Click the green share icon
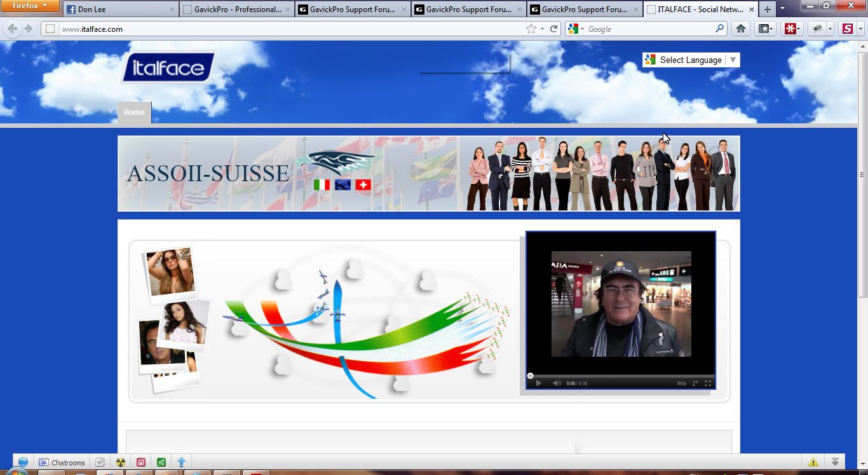 (161, 462)
